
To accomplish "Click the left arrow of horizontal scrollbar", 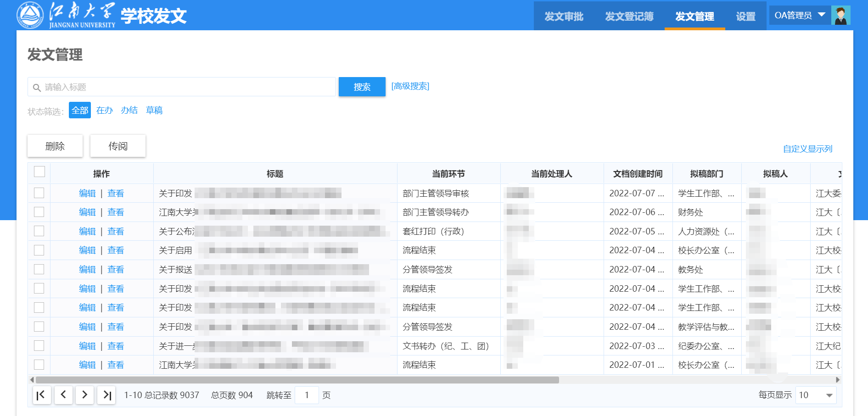I will pyautogui.click(x=32, y=380).
